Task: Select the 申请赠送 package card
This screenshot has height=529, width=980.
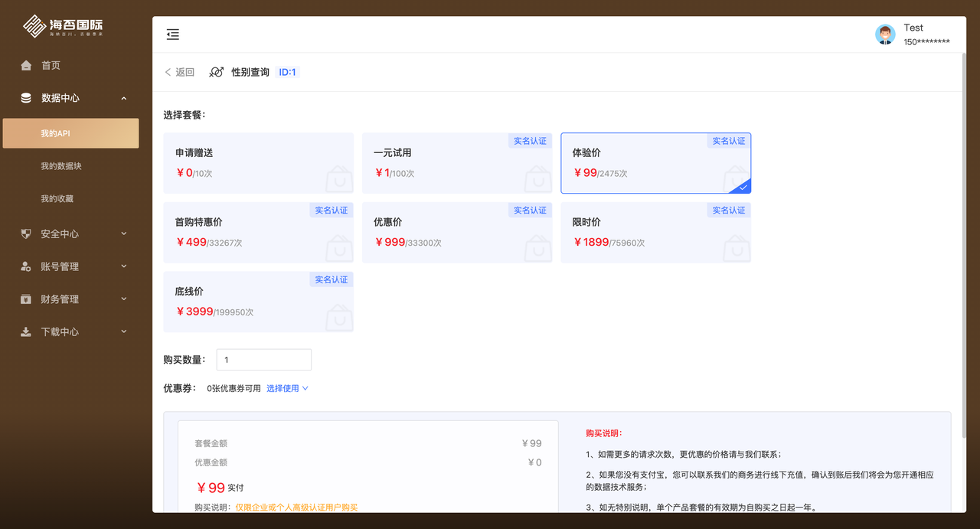Action: coord(259,163)
